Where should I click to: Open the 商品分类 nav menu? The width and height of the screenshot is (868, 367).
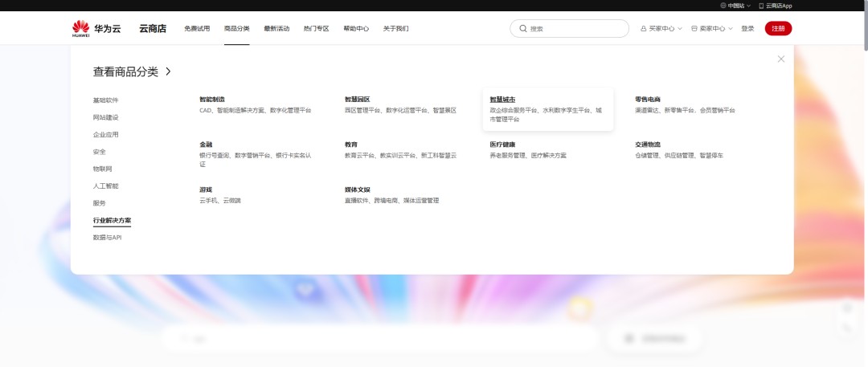[236, 29]
